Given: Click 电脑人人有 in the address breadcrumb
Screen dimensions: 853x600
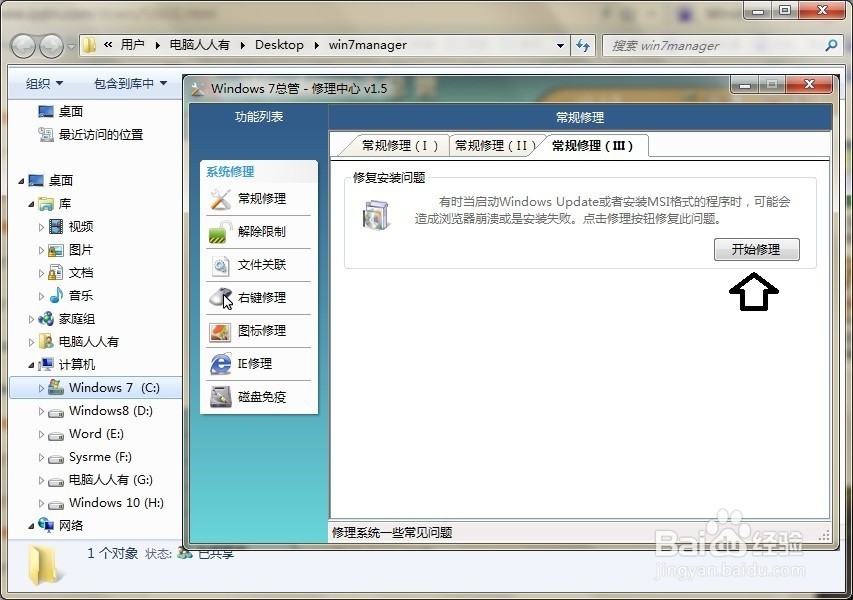Looking at the screenshot, I should coord(200,45).
